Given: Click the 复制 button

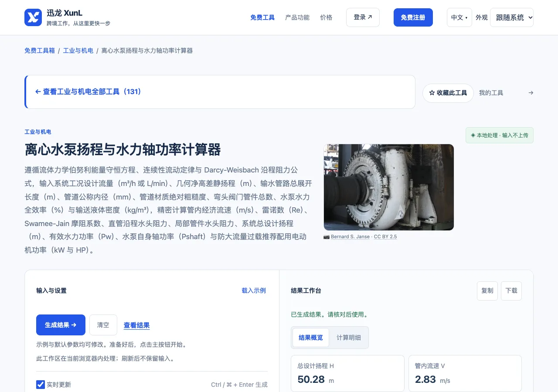Looking at the screenshot, I should tap(487, 291).
